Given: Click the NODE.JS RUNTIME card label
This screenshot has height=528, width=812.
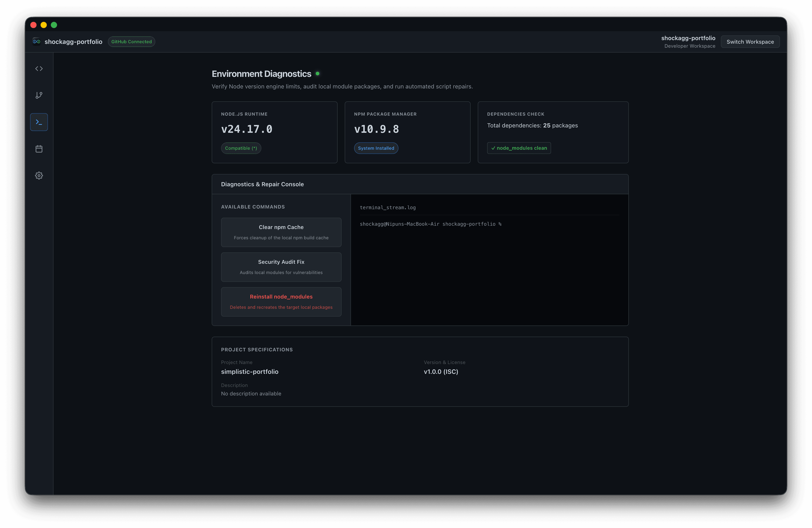Looking at the screenshot, I should pos(244,114).
